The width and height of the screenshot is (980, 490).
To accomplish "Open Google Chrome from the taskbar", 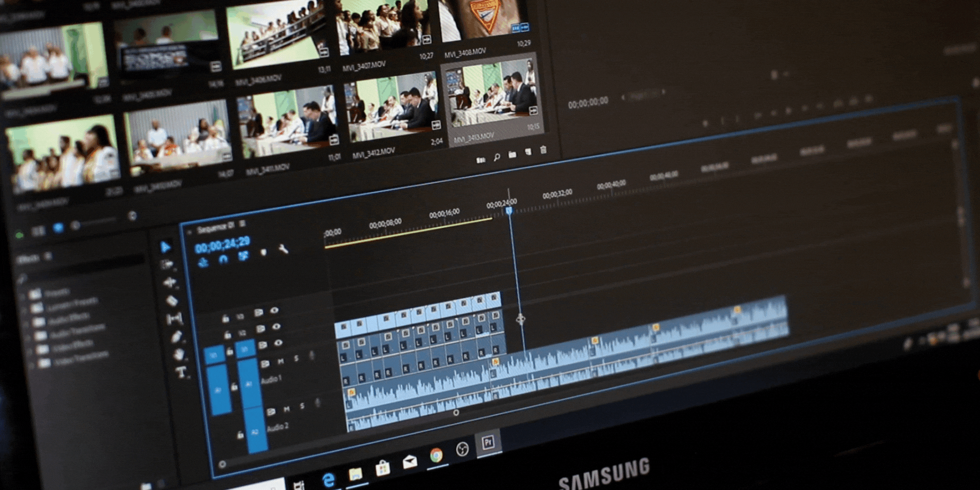I will coord(436,455).
